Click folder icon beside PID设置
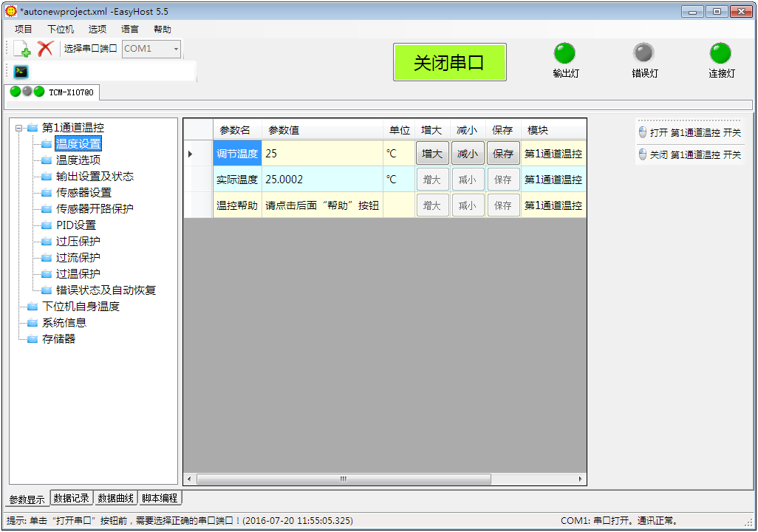This screenshot has width=758, height=532. pos(47,225)
